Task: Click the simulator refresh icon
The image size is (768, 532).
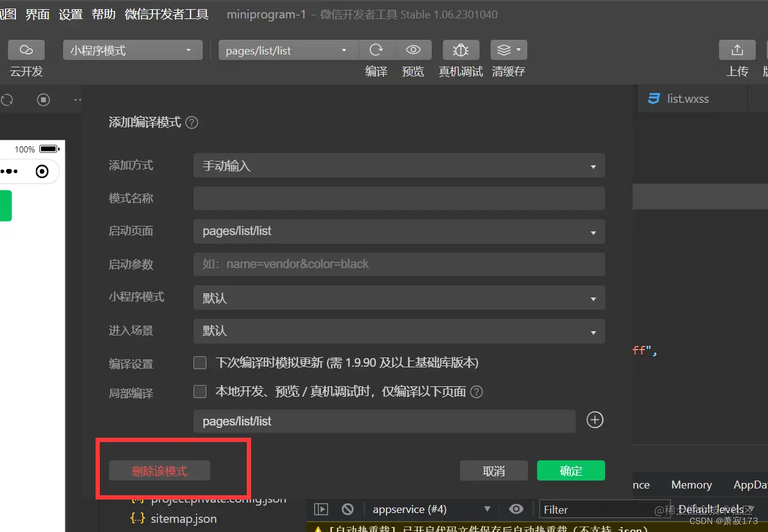Action: point(7,99)
